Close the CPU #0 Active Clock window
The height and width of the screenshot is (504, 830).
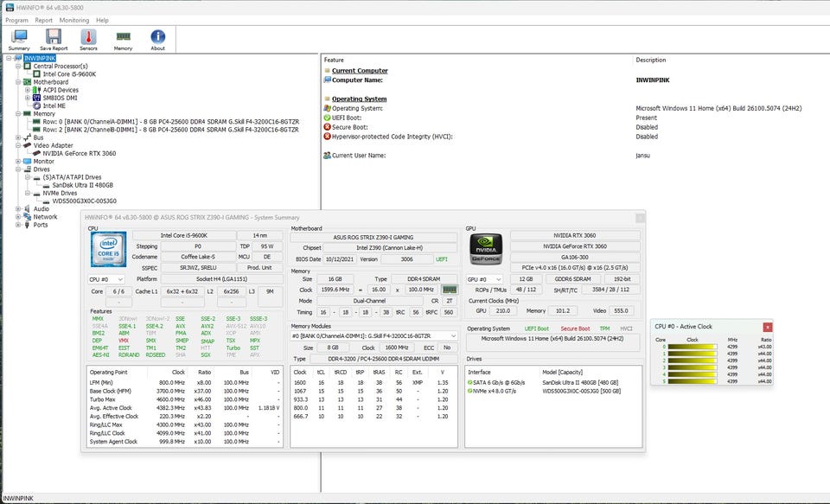click(767, 327)
